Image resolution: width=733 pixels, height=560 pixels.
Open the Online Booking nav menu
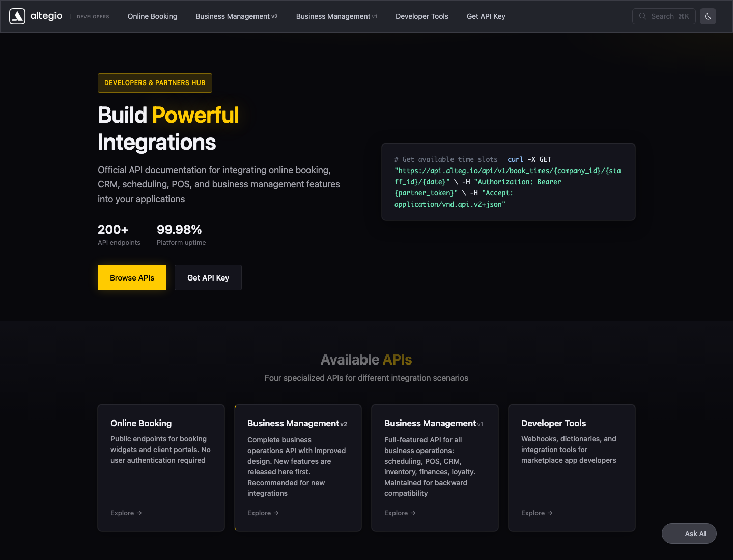[152, 16]
